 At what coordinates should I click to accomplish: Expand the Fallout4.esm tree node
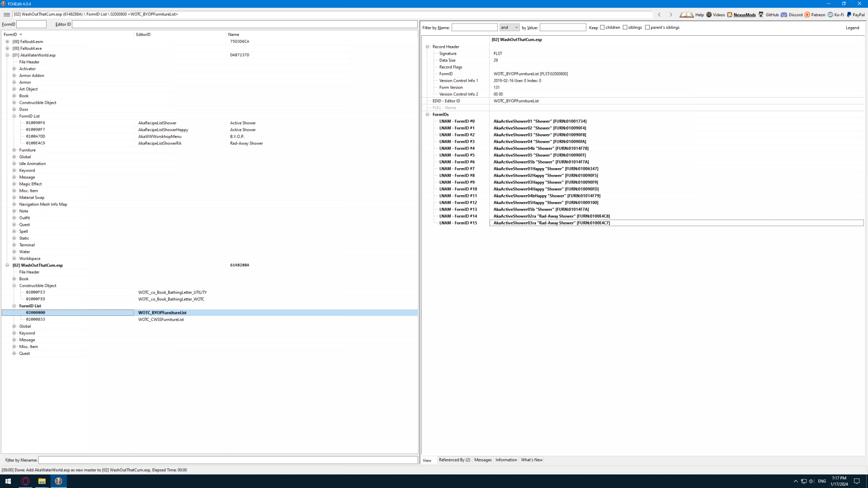click(x=7, y=42)
